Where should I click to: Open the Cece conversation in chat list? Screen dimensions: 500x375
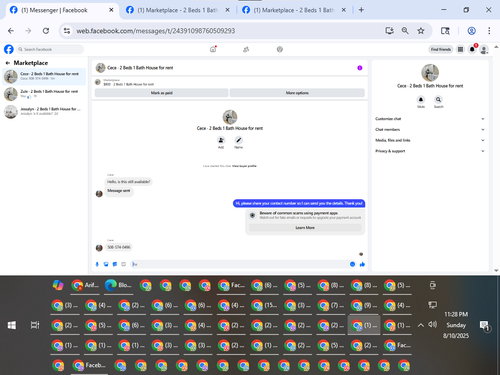[44, 76]
